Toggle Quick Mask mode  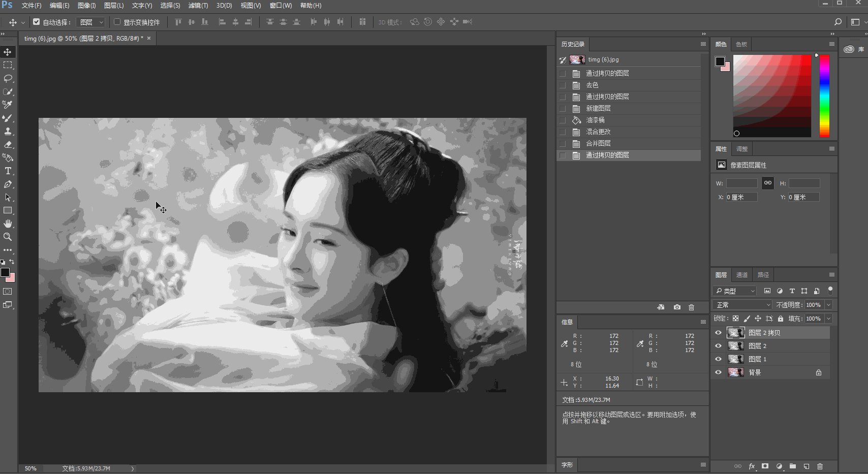coord(8,292)
